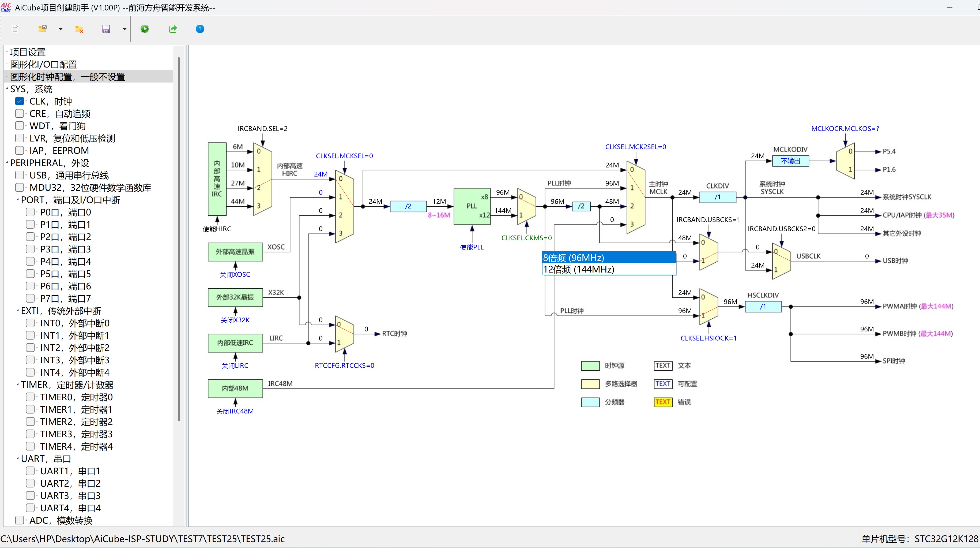
Task: Click 单片机型号 STC32G12K128 status text
Action: 919,539
